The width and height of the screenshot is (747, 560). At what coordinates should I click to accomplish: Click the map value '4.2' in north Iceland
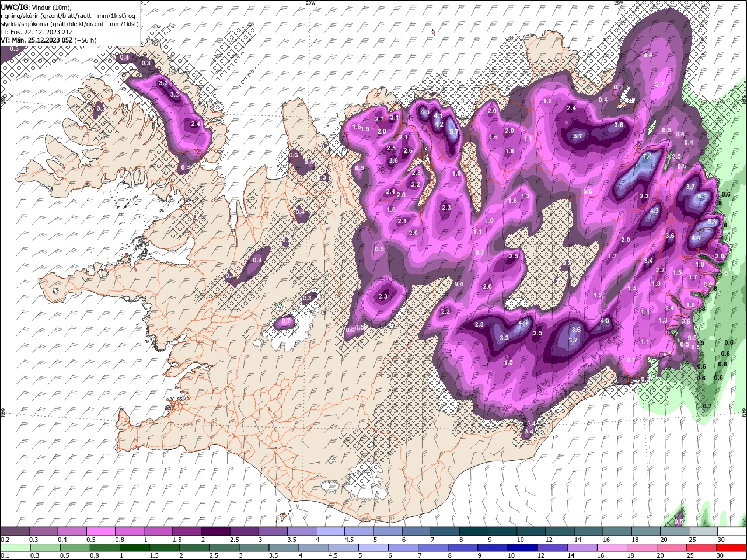[x=439, y=124]
